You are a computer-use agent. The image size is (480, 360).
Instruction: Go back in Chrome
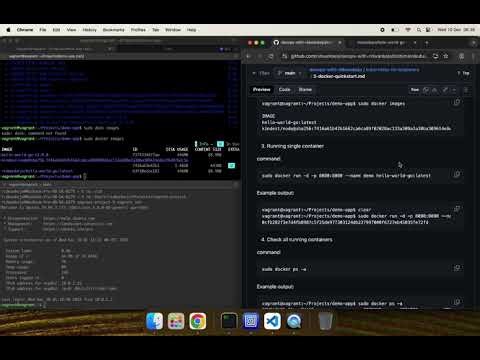[249, 56]
